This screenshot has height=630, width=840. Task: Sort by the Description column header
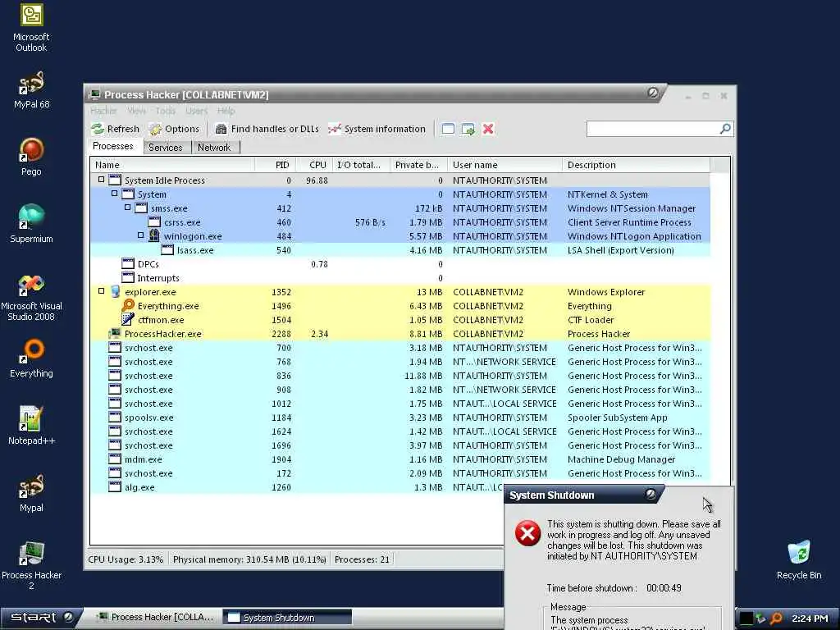coord(637,165)
